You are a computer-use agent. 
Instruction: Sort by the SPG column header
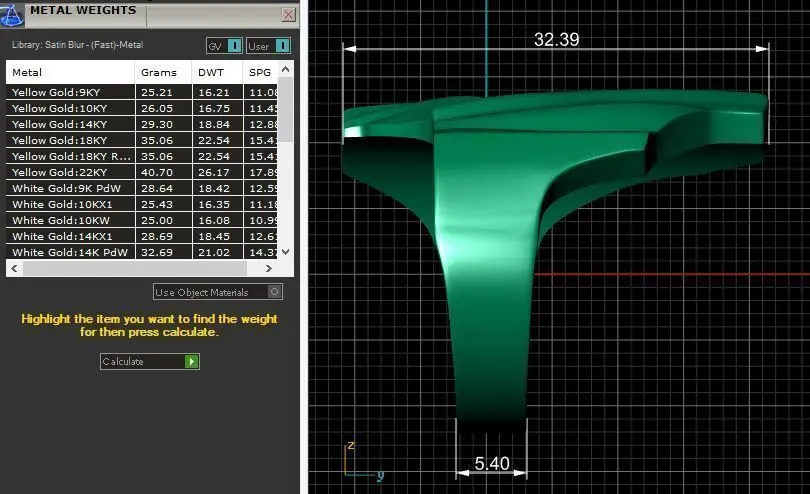(x=260, y=72)
